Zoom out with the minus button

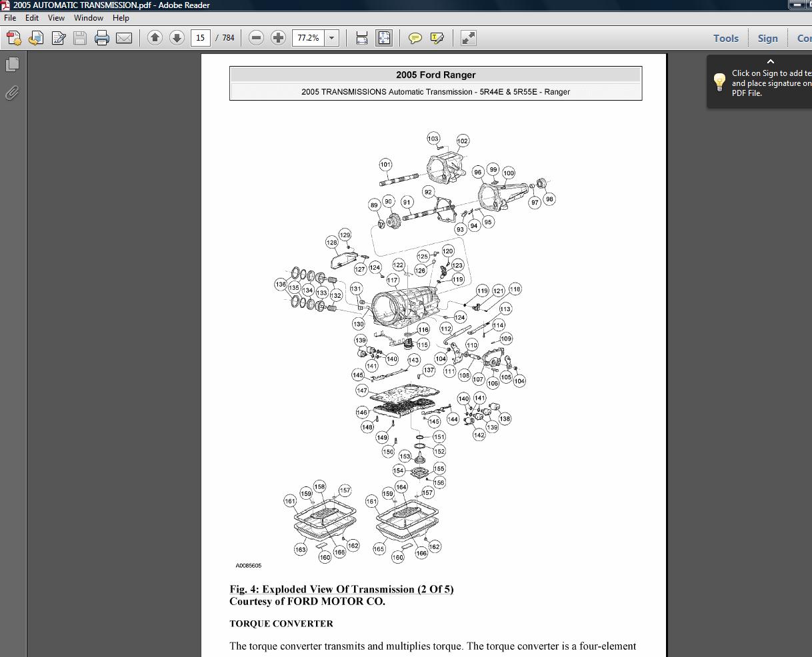tap(256, 38)
